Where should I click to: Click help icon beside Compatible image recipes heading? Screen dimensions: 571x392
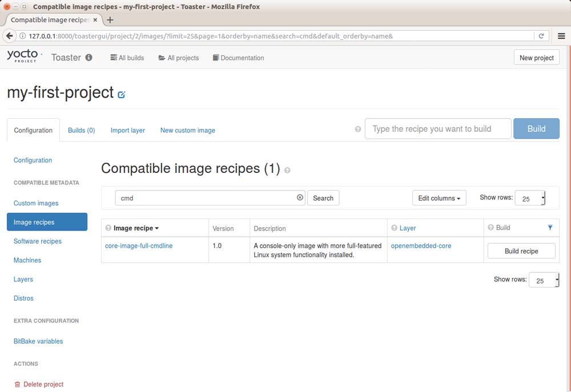coord(287,170)
